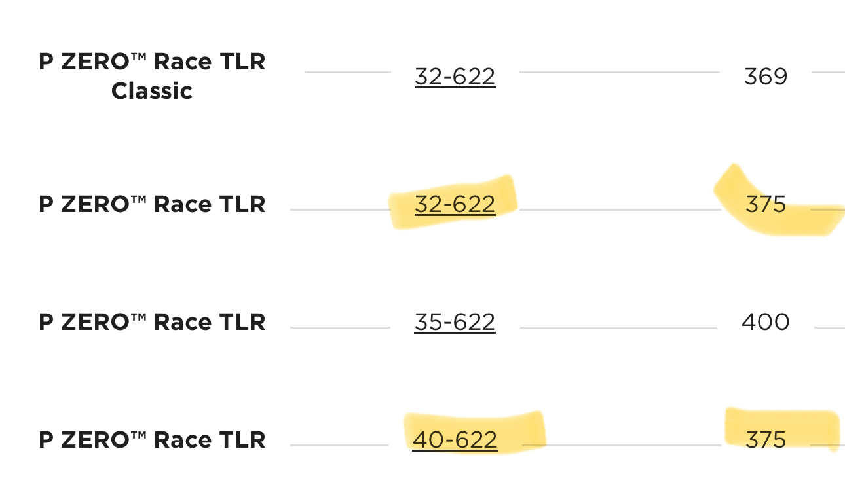Click the word Classic under the first product
The height and width of the screenshot is (504, 845).
[152, 91]
